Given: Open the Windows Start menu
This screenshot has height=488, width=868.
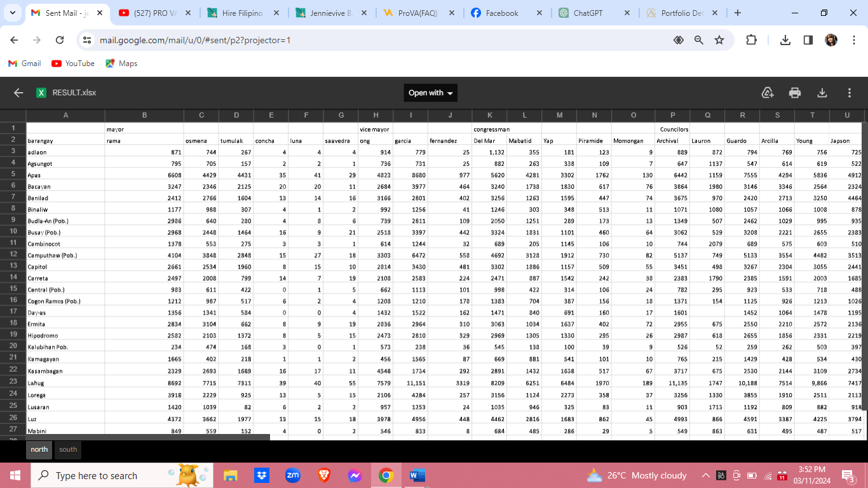Looking at the screenshot, I should pyautogui.click(x=15, y=475).
